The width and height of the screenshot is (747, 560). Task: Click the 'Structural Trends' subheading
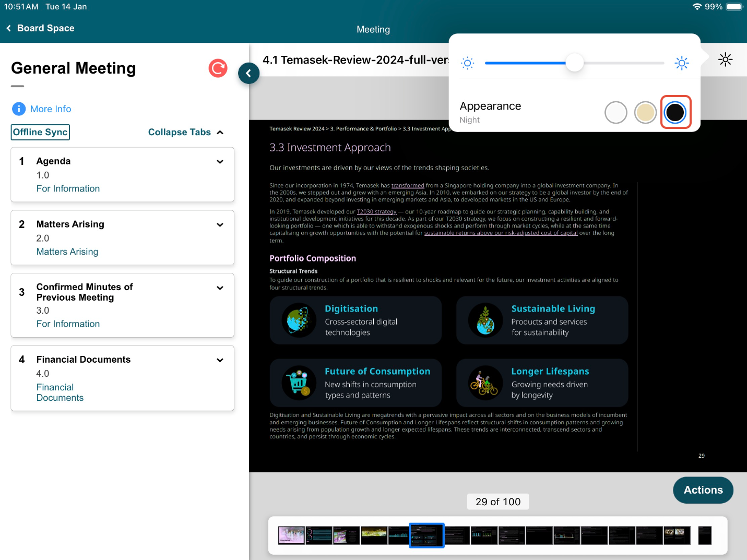293,271
